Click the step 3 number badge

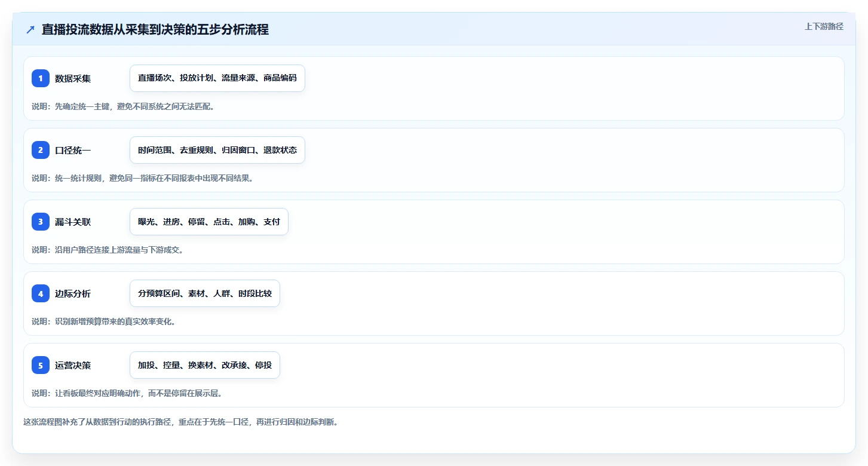click(x=41, y=222)
